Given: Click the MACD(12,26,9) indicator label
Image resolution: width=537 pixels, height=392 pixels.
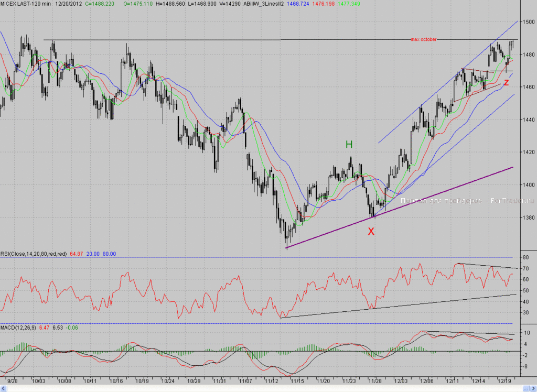Looking at the screenshot, I should pos(18,328).
